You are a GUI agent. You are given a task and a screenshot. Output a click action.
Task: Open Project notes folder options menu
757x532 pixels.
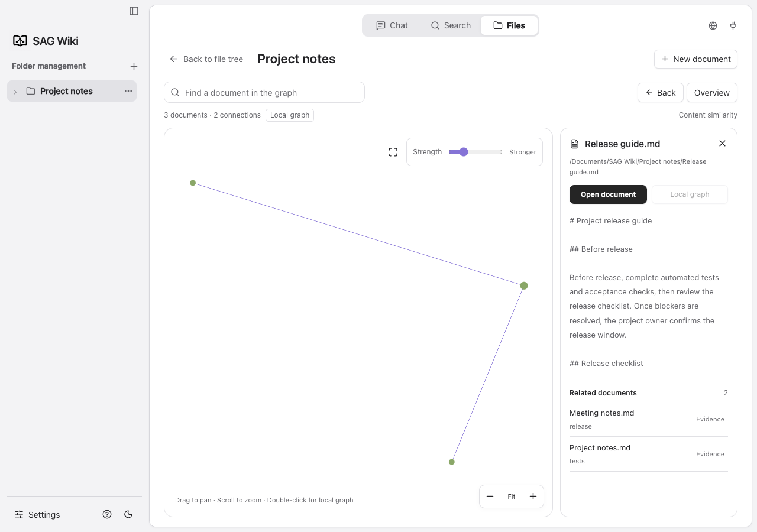click(x=128, y=91)
